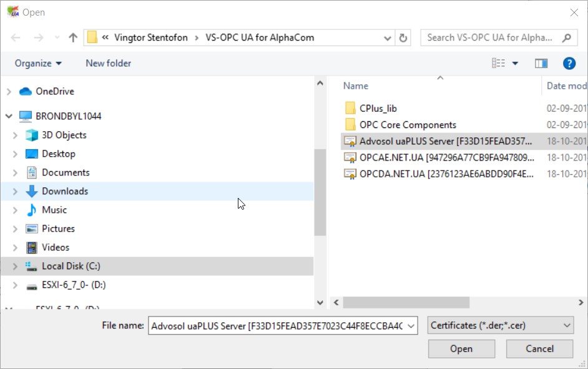Refresh the current folder view
The width and height of the screenshot is (588, 369).
(x=403, y=37)
